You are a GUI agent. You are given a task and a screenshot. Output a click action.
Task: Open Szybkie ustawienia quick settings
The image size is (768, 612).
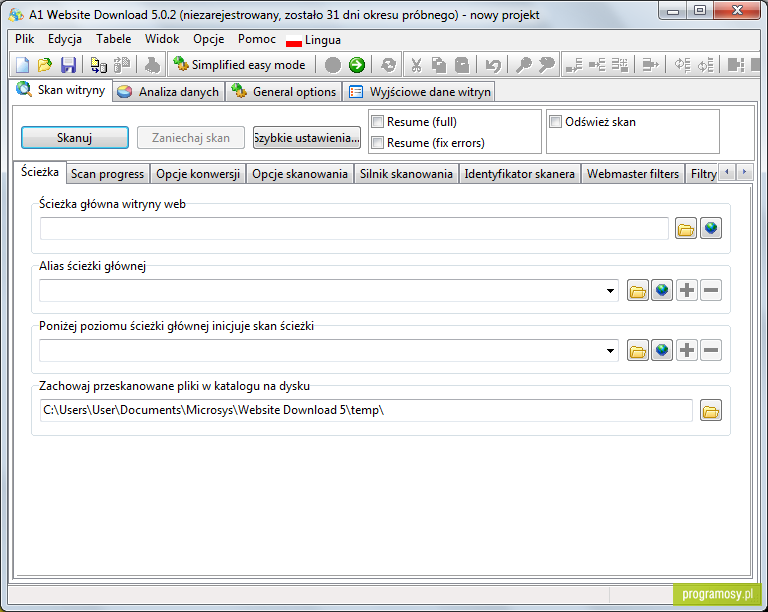click(307, 138)
